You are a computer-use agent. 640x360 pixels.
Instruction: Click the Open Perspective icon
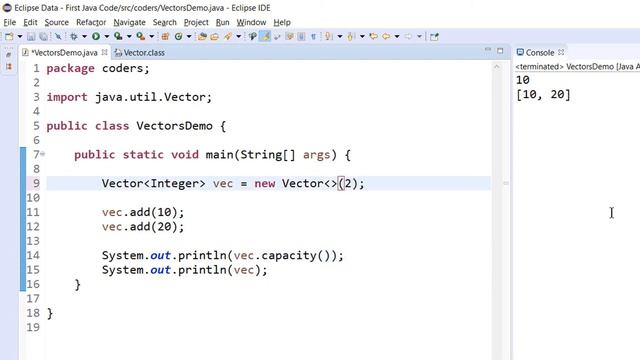(434, 37)
